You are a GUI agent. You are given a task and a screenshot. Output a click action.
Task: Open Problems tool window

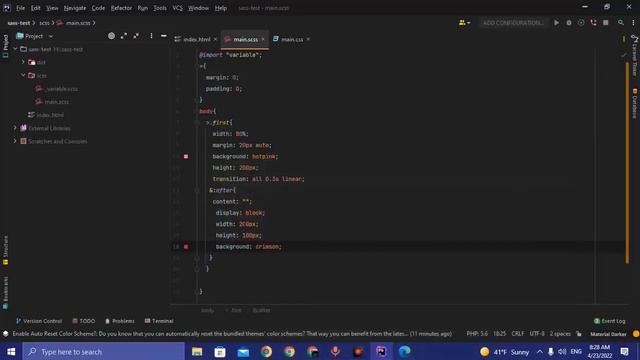click(x=120, y=321)
